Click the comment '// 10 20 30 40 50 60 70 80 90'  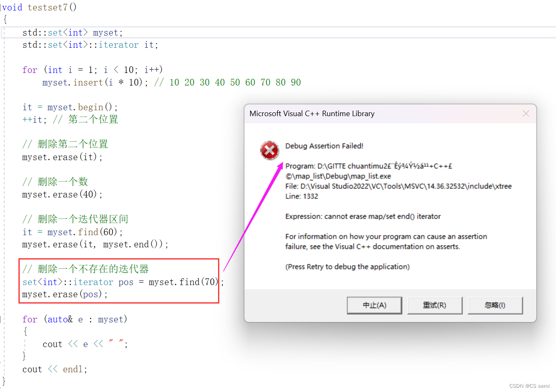pos(228,82)
